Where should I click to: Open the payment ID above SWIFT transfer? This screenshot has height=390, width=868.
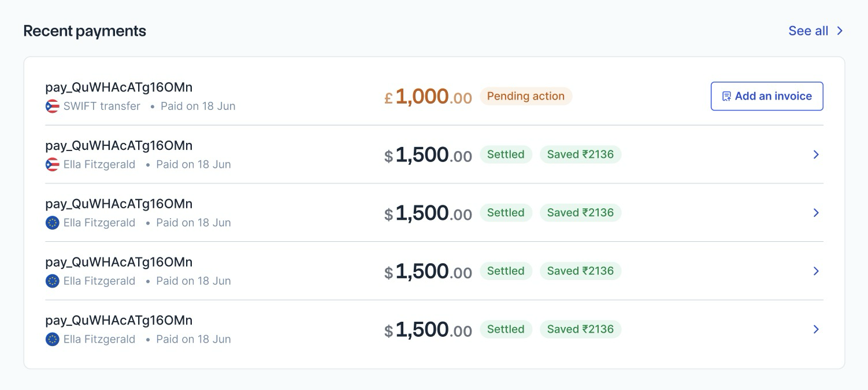(x=119, y=87)
